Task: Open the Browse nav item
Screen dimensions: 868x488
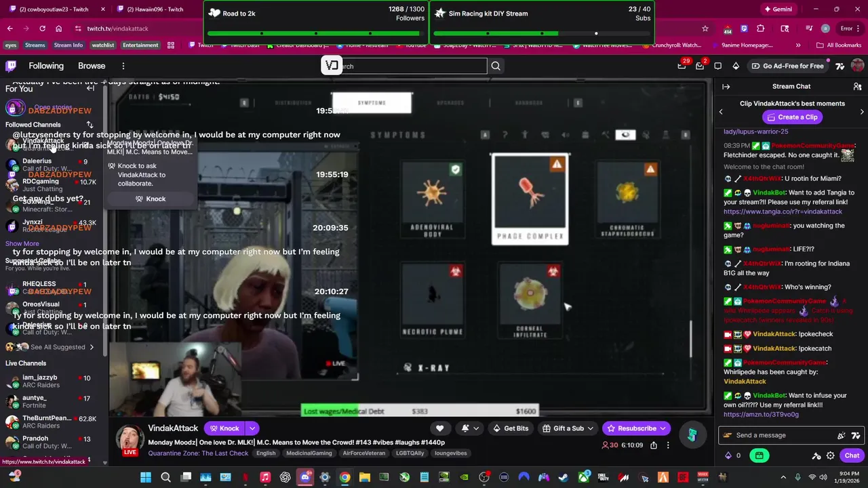Action: tap(92, 66)
